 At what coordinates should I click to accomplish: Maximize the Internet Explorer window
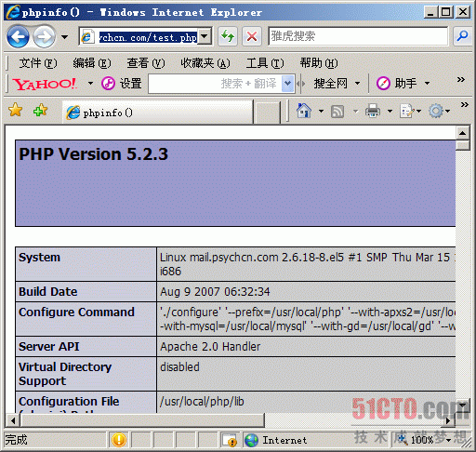coord(446,12)
